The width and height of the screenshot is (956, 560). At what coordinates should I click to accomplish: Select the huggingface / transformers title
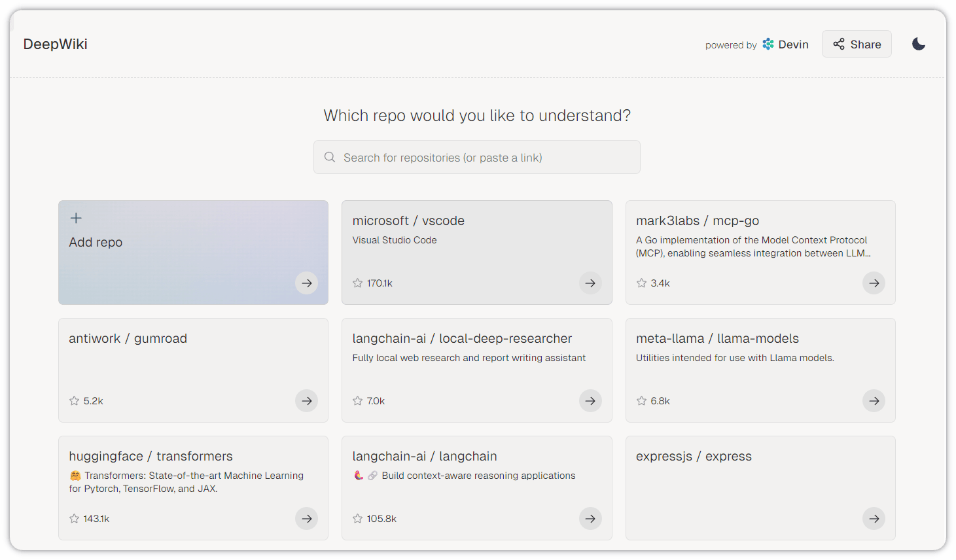(x=150, y=456)
